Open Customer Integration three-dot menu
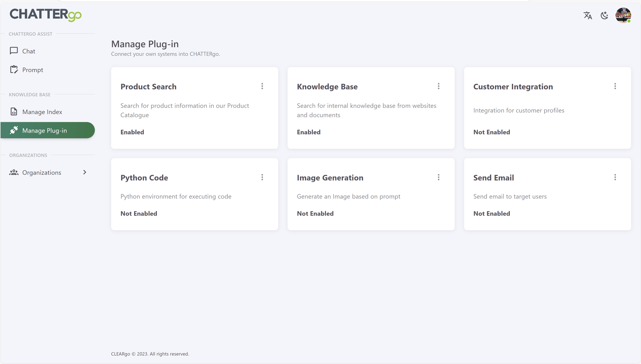Viewport: 641px width, 364px height. click(x=615, y=86)
